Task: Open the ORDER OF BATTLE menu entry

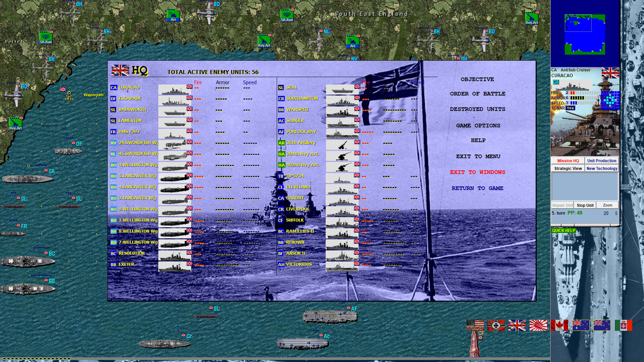Action: 477,94
